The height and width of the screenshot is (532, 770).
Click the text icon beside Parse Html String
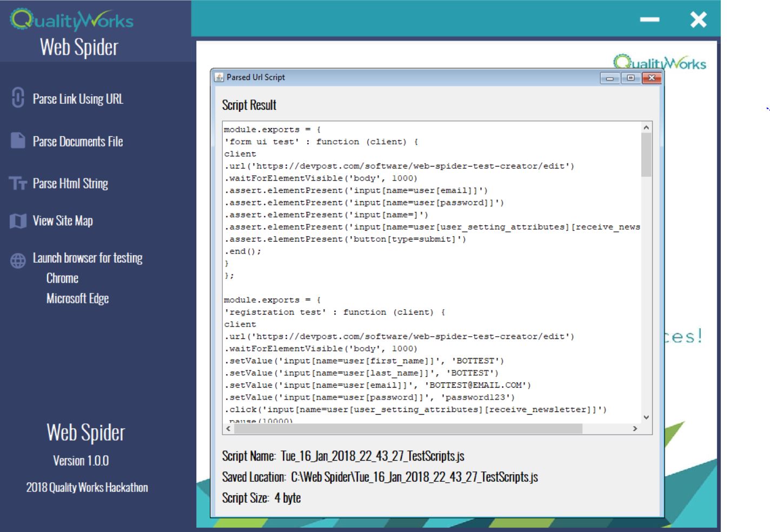click(18, 184)
